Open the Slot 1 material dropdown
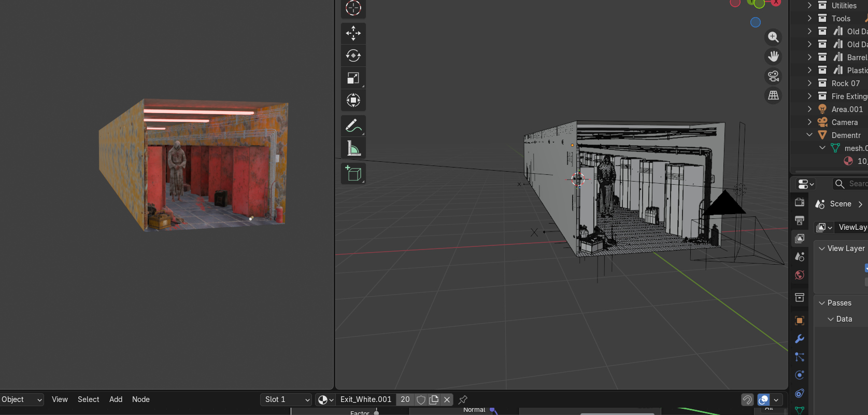868x415 pixels. click(286, 399)
